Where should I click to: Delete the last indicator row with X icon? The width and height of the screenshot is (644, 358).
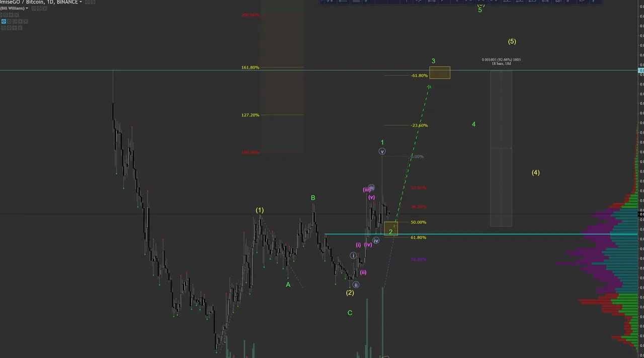click(x=20, y=28)
